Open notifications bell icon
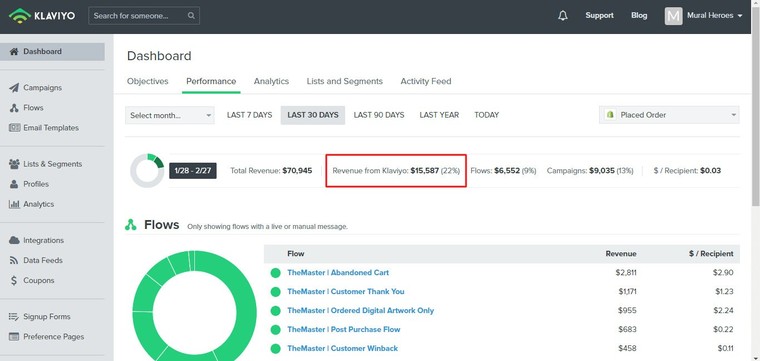 tap(563, 16)
